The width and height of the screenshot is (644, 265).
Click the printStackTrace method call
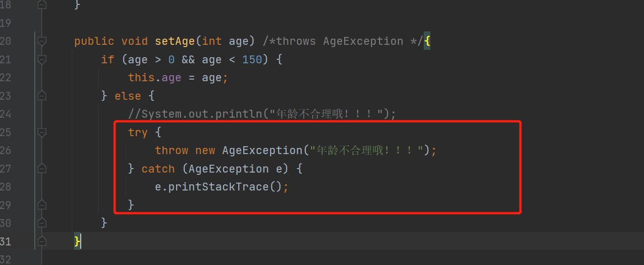pos(219,187)
